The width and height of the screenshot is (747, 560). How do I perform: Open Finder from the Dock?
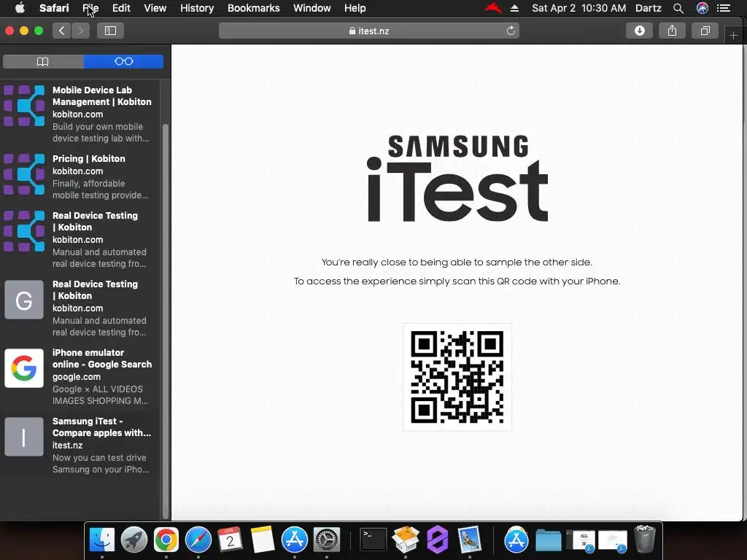(x=102, y=540)
